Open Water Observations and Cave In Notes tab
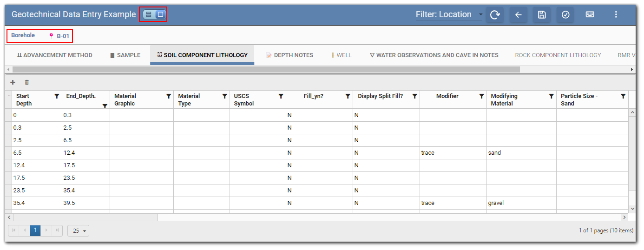This screenshot has height=250, width=644. [x=434, y=55]
